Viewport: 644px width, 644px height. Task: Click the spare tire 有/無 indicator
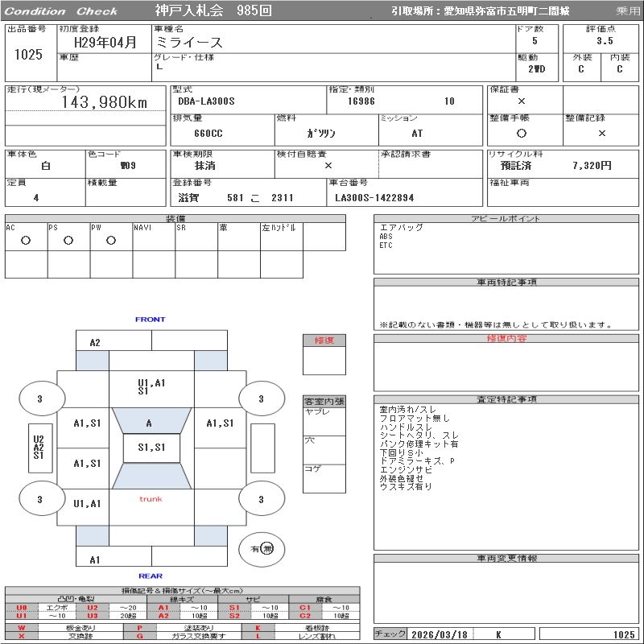(262, 548)
